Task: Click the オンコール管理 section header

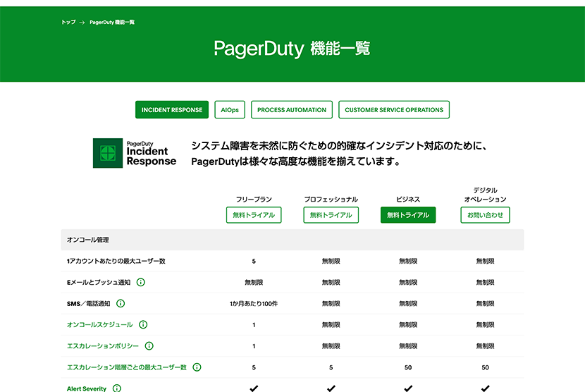Action: click(292, 240)
